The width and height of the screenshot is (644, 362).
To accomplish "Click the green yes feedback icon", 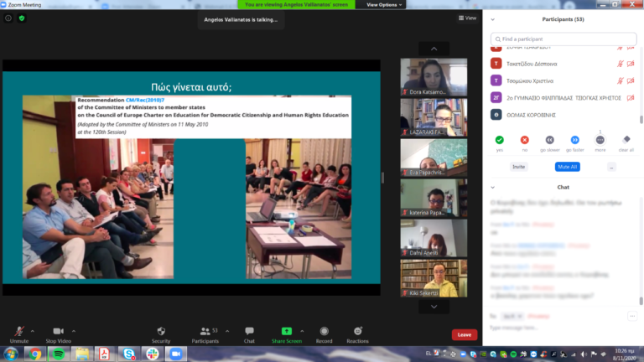I will (x=500, y=140).
